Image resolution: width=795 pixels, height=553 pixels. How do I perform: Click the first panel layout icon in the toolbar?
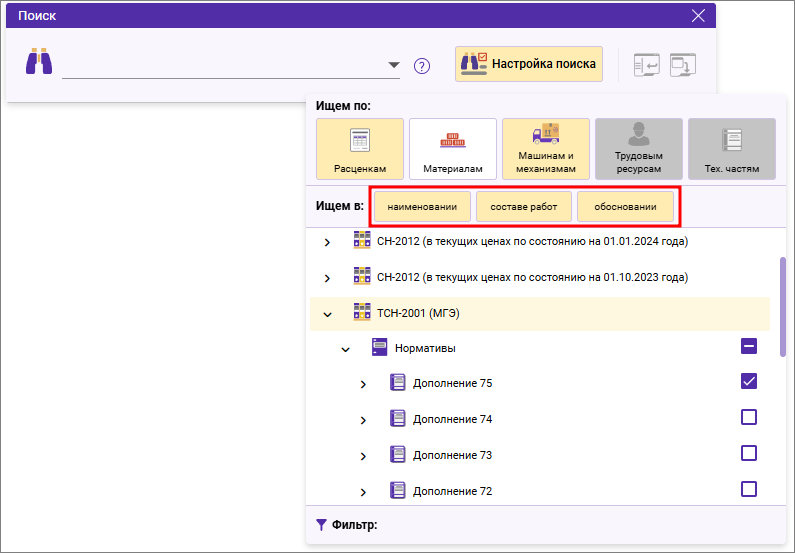point(647,64)
